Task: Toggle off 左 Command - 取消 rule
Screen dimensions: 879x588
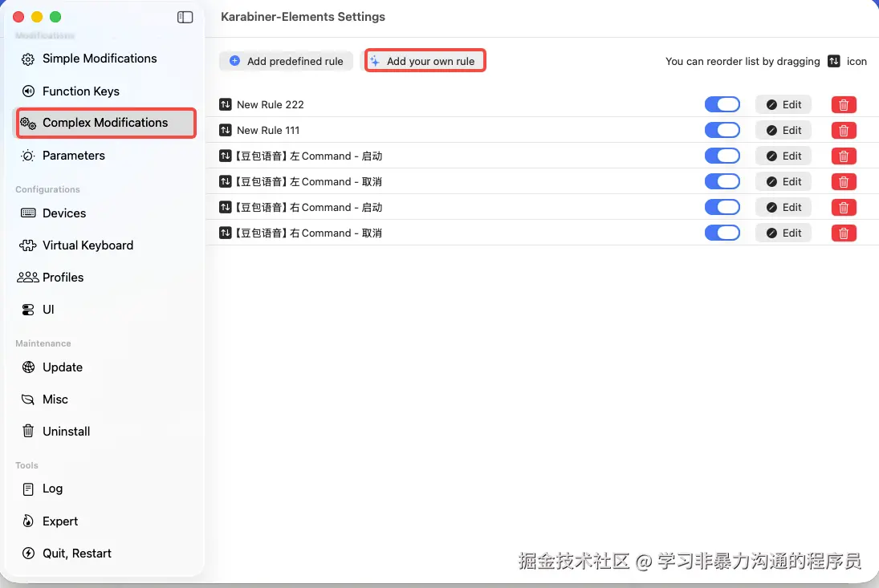Action: pyautogui.click(x=722, y=181)
